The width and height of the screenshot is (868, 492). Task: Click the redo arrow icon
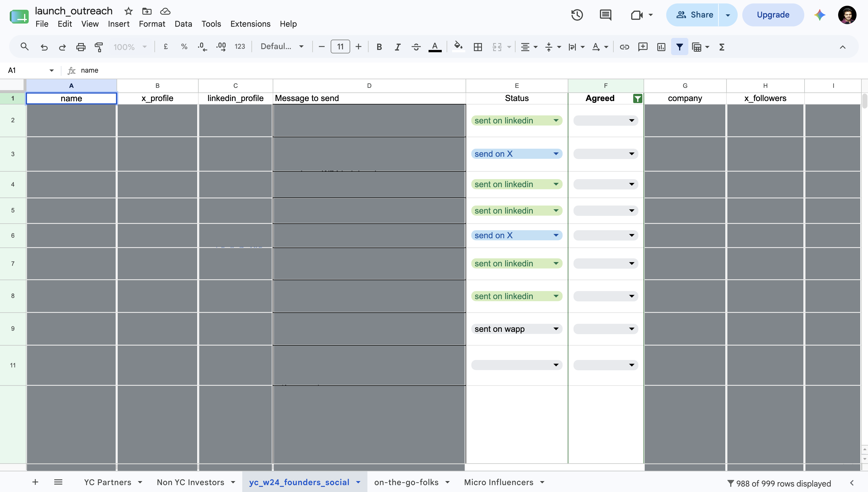[x=62, y=47]
